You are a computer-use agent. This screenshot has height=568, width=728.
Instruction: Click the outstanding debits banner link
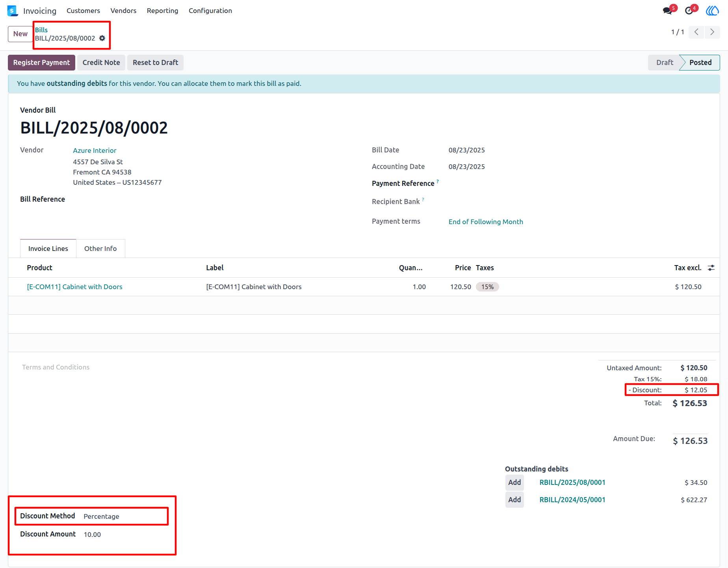point(77,84)
